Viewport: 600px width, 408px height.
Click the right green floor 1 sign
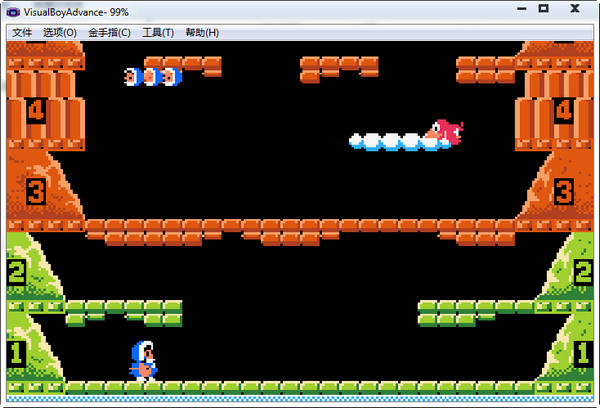click(x=584, y=352)
